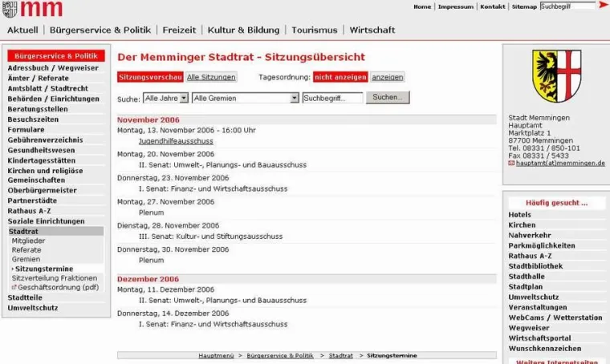Open Behörden / Einrichtungen in sidebar
This screenshot has height=364, width=610.
[53, 99]
